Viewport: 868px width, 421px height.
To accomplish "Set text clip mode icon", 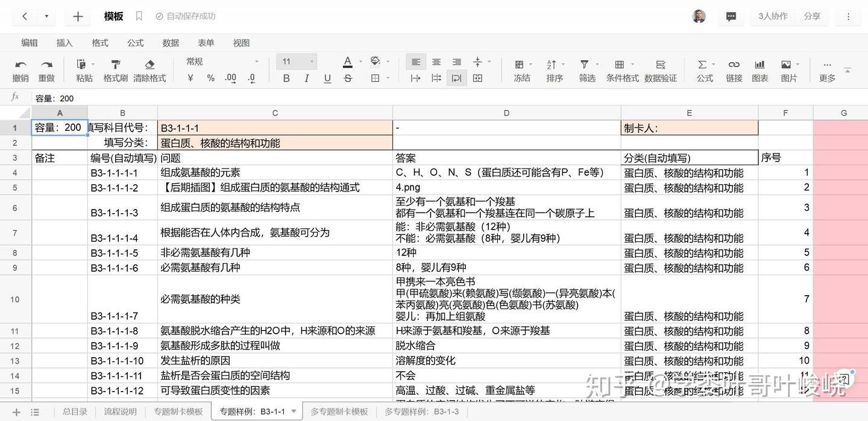I will pos(436,78).
